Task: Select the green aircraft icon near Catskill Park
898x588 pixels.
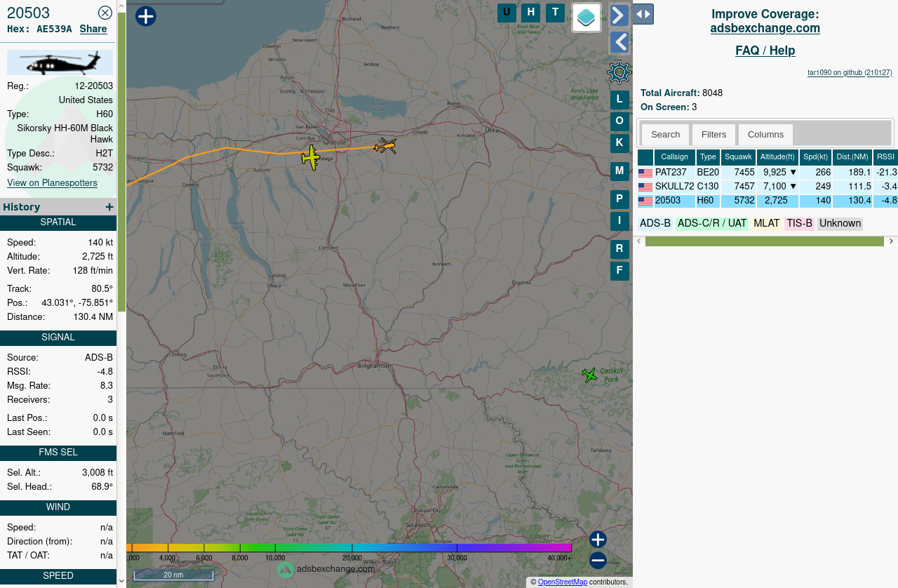Action: tap(589, 375)
